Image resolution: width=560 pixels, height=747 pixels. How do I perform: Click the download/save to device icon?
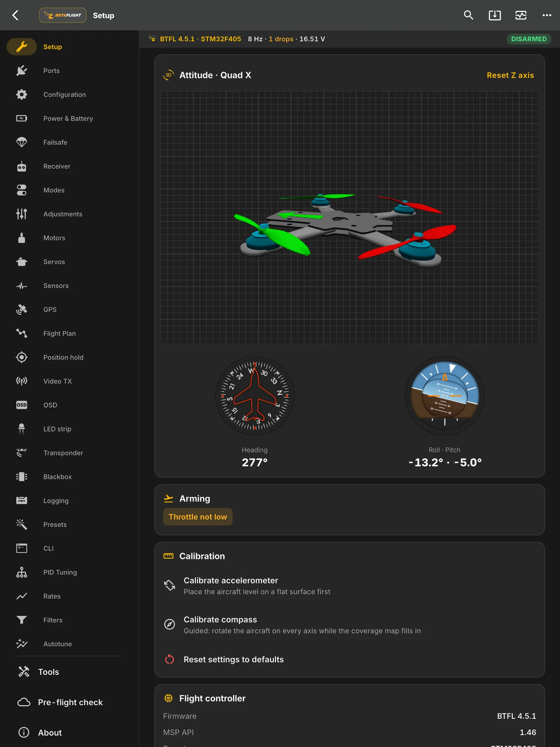[495, 15]
